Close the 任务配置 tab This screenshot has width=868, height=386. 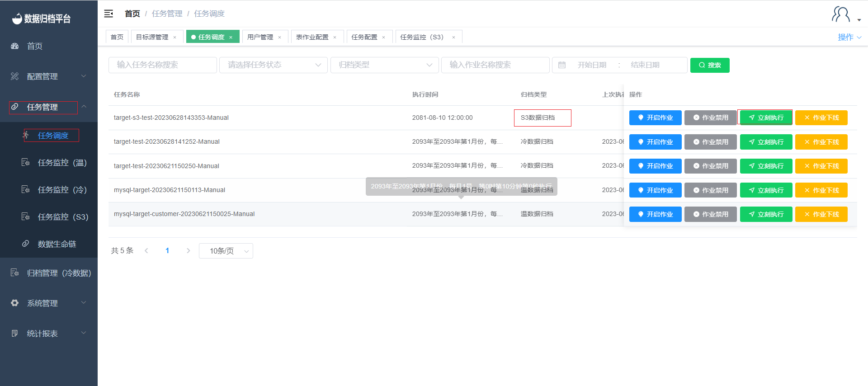[384, 38]
